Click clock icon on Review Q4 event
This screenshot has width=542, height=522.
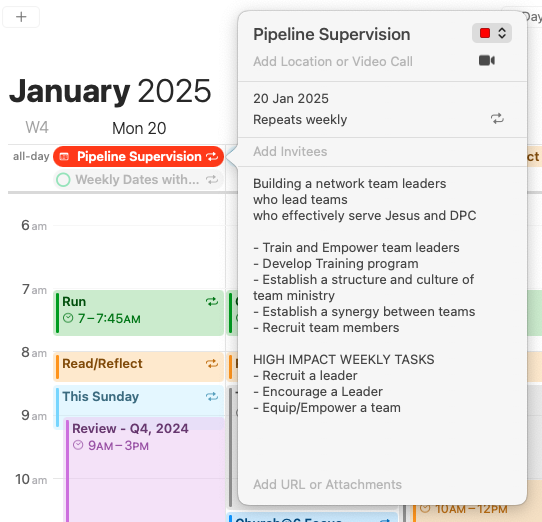(x=78, y=445)
